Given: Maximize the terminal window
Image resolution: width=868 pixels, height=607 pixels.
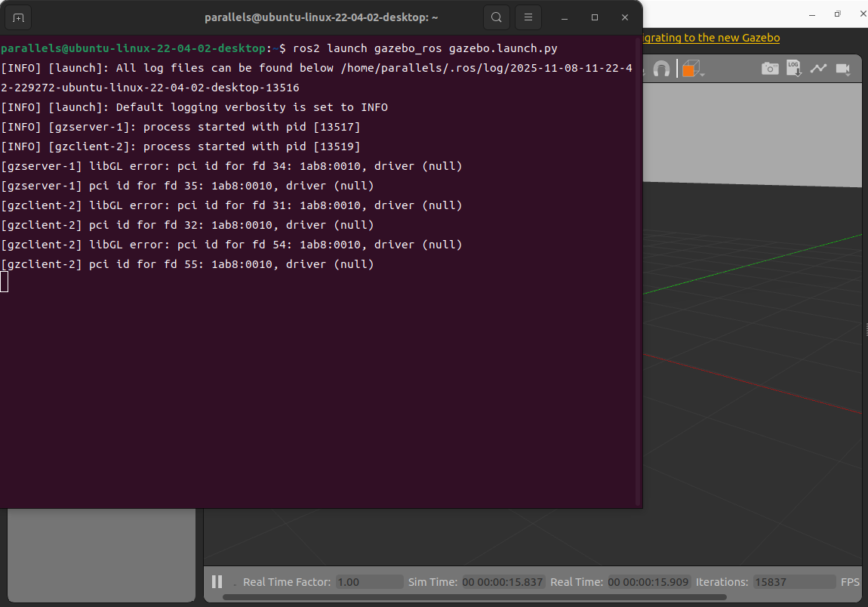Looking at the screenshot, I should pyautogui.click(x=595, y=17).
